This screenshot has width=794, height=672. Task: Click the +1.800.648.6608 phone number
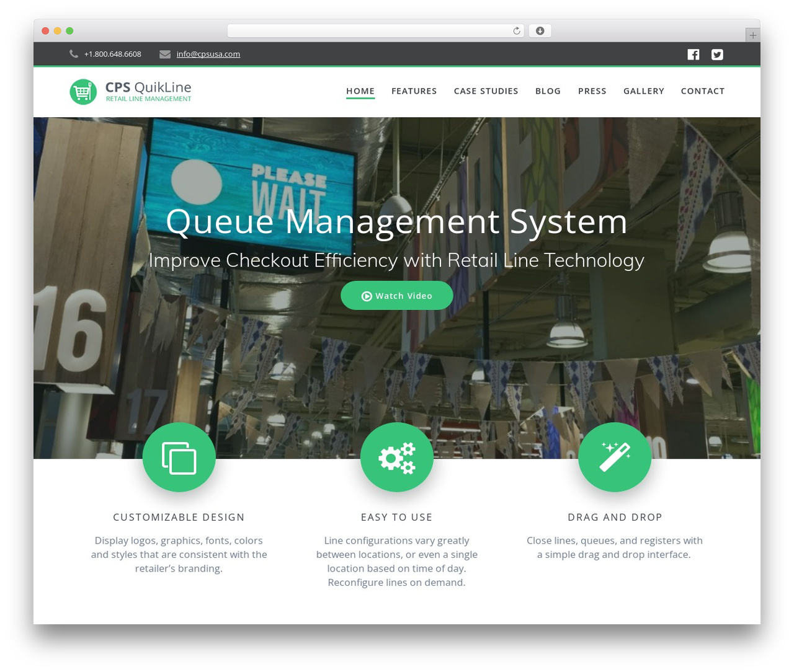[x=113, y=54]
